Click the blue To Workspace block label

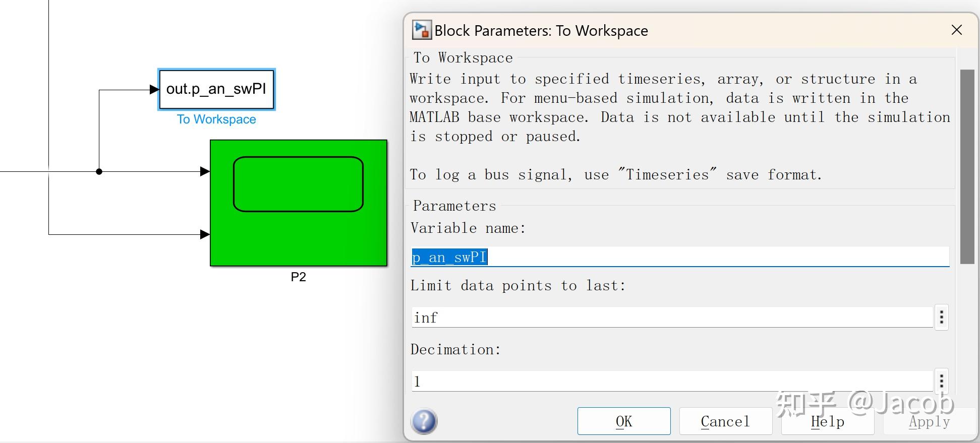(216, 119)
